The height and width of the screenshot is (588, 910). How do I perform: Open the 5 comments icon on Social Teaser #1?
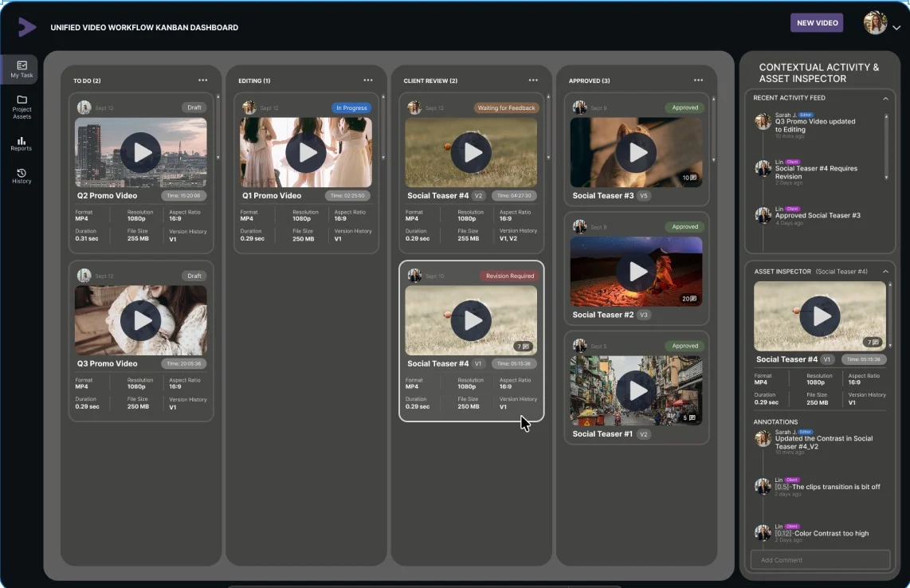pos(689,417)
